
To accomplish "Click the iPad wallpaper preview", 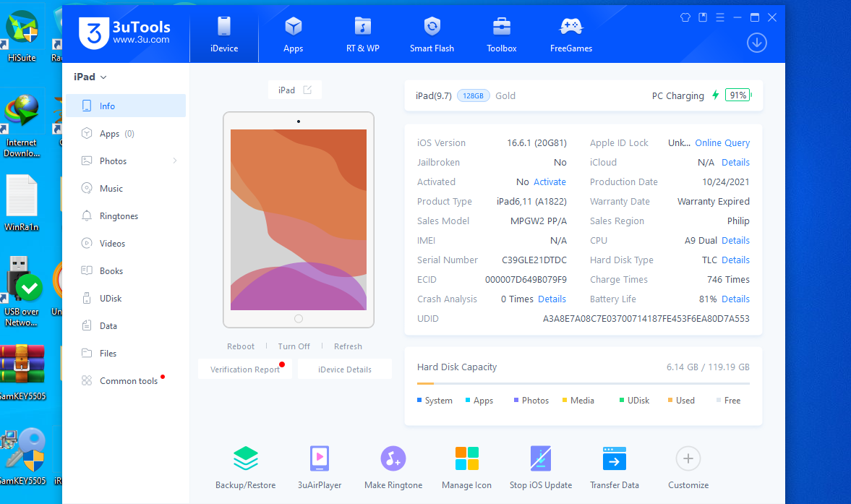I will 299,220.
